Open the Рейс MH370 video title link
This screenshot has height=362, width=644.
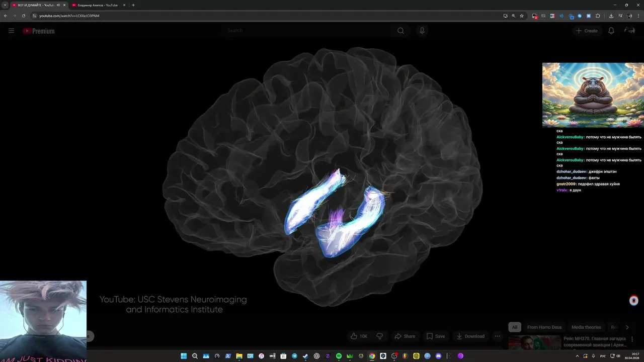pos(595,342)
